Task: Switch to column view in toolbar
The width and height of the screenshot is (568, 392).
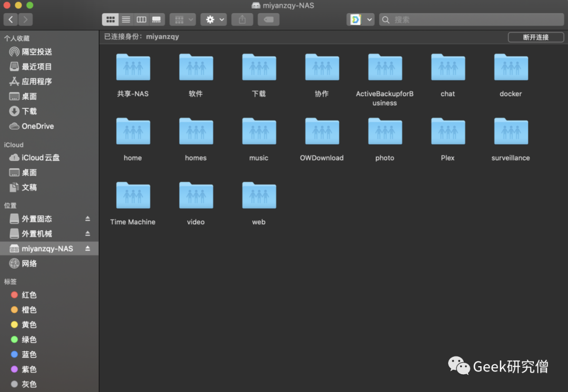Action: pos(141,19)
